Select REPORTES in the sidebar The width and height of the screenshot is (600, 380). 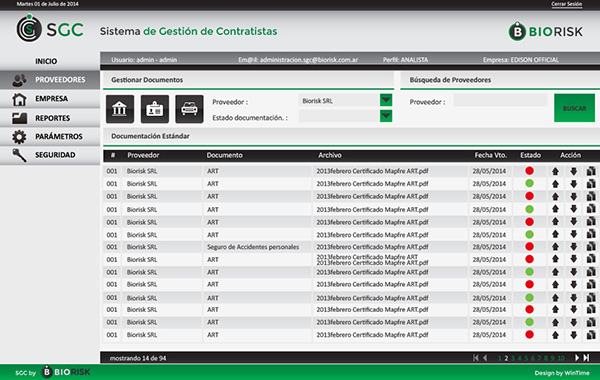click(52, 118)
